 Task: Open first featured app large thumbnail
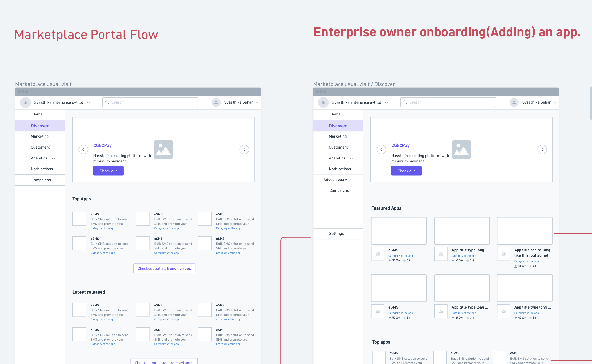[x=399, y=231]
